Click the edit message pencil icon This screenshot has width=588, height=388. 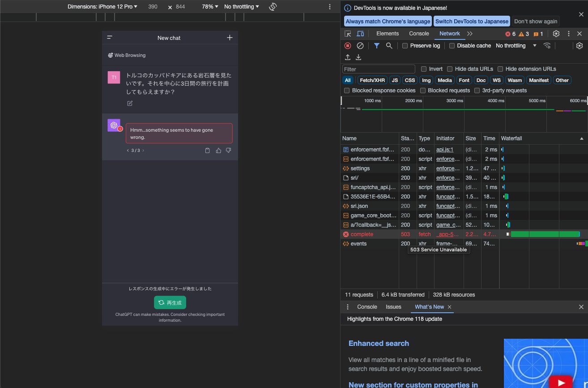(x=130, y=103)
